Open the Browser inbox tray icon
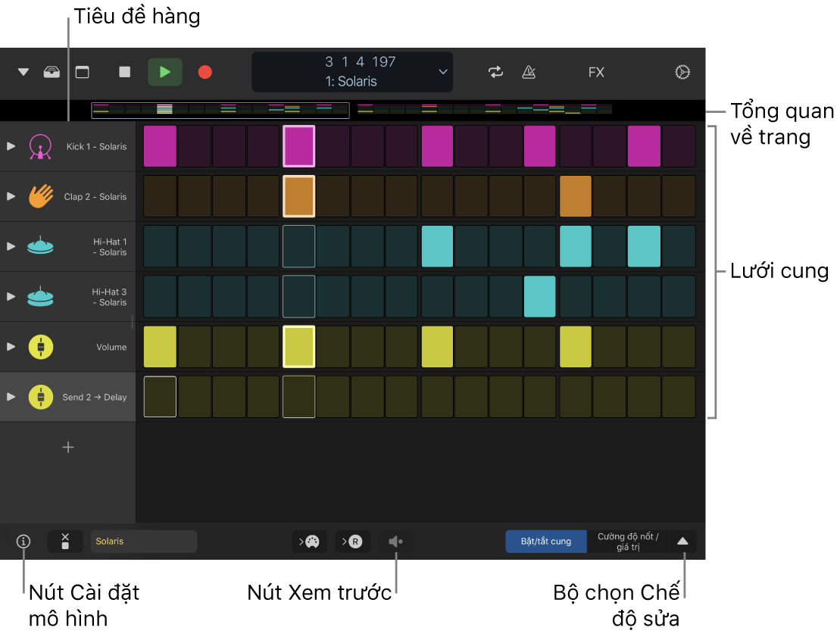Image resolution: width=840 pixels, height=637 pixels. 52,72
